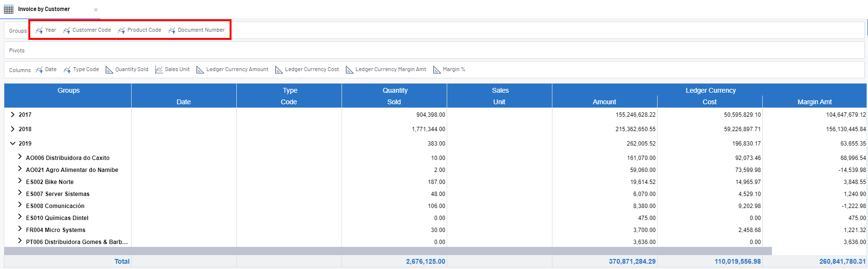Click the Year group field icon
Image resolution: width=868 pixels, height=269 pixels.
coord(39,30)
